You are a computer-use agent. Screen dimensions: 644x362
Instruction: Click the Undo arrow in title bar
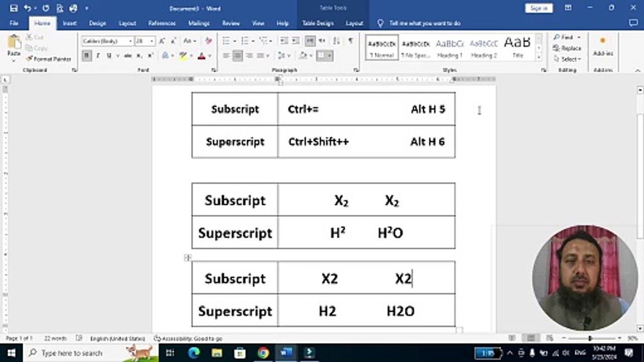[27, 9]
